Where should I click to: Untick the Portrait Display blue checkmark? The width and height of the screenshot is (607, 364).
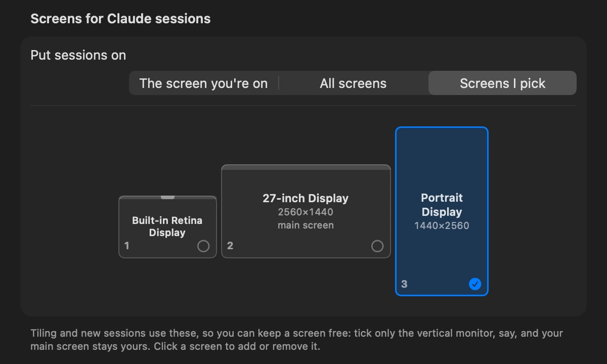click(x=475, y=284)
